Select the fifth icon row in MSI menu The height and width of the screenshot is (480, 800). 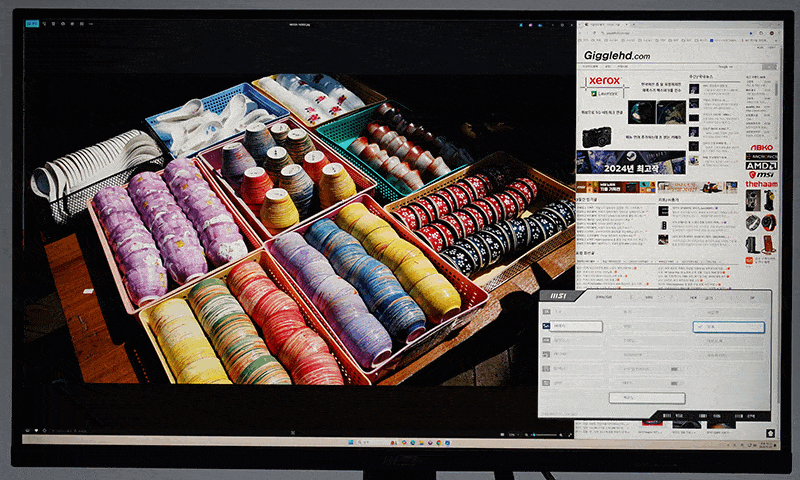(572, 368)
